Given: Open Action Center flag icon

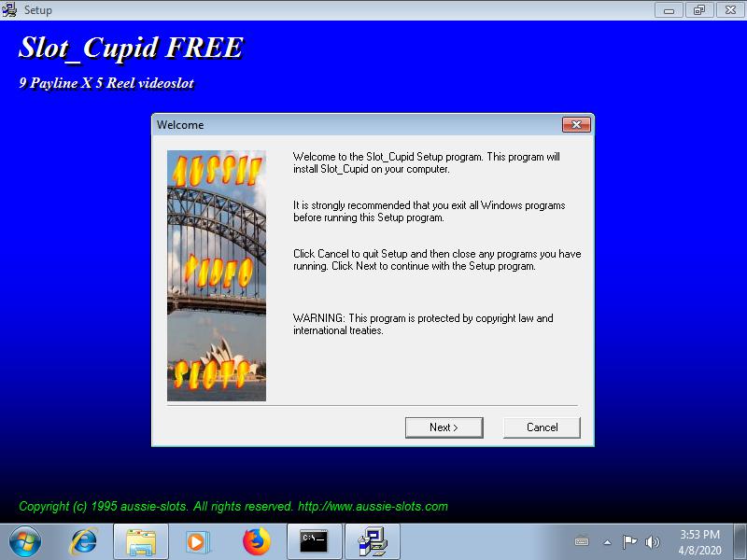Looking at the screenshot, I should click(x=629, y=541).
